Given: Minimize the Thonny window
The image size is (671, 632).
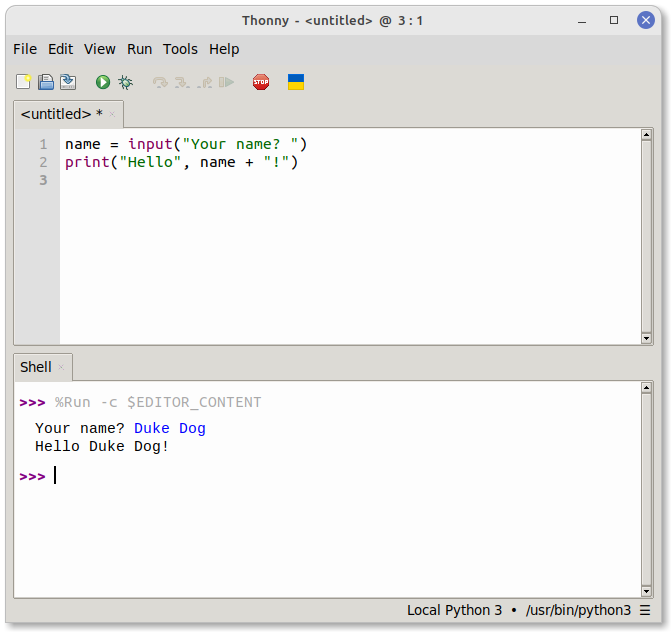Looking at the screenshot, I should (x=582, y=21).
